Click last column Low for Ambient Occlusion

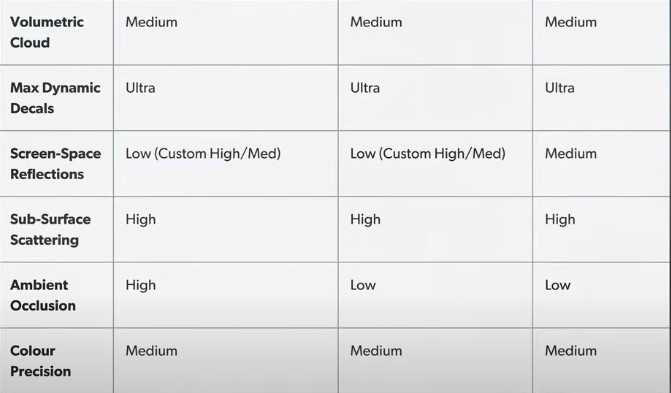coord(558,285)
